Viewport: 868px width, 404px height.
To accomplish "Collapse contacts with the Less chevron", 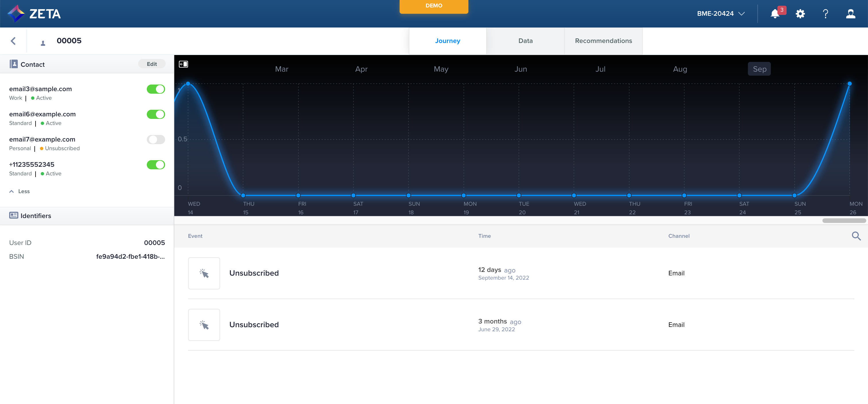I will point(12,191).
